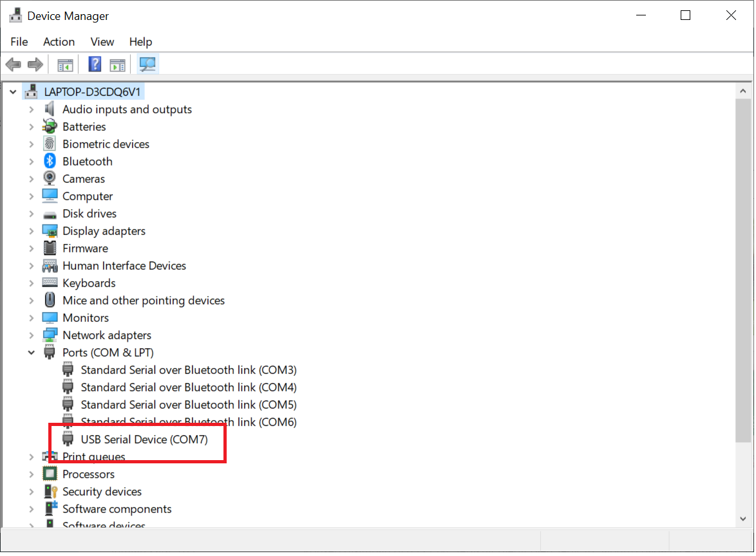Viewport: 756px width, 556px height.
Task: Expand the Display adapters category
Action: pos(31,231)
